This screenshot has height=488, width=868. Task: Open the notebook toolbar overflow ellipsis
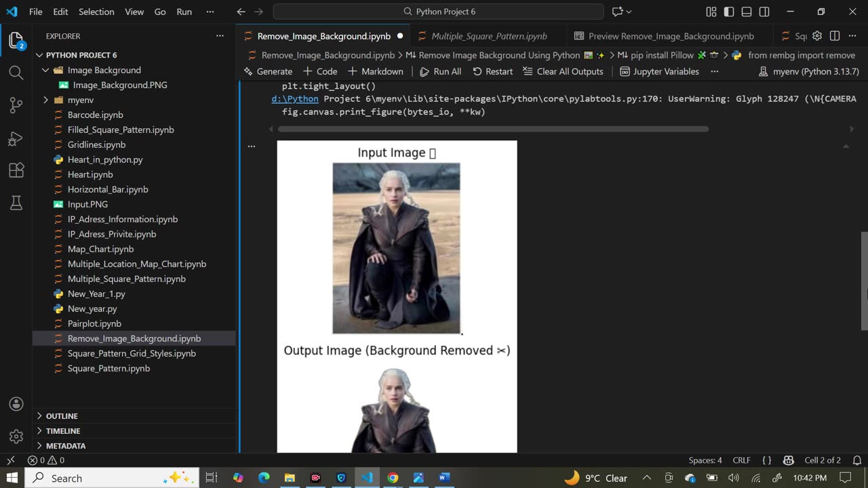pos(714,71)
